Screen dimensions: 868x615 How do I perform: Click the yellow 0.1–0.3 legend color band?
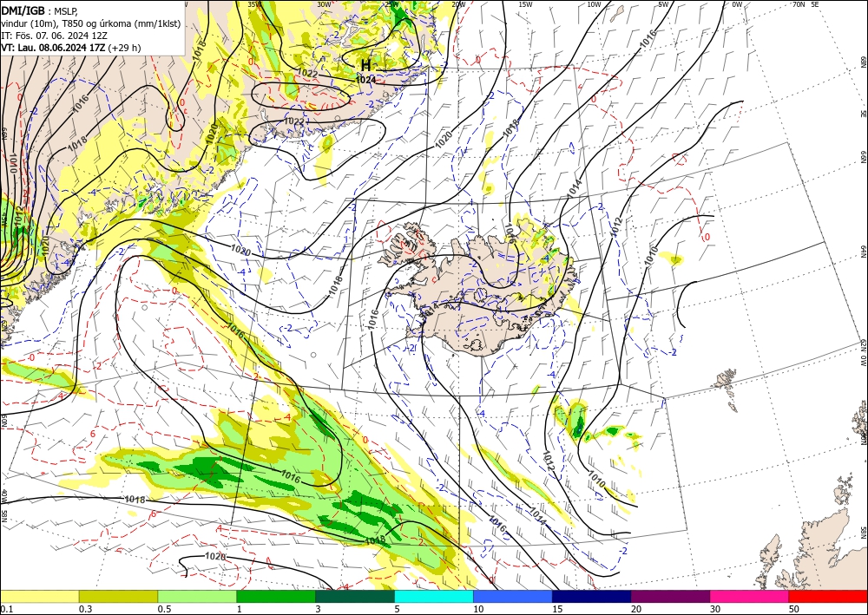[39, 596]
